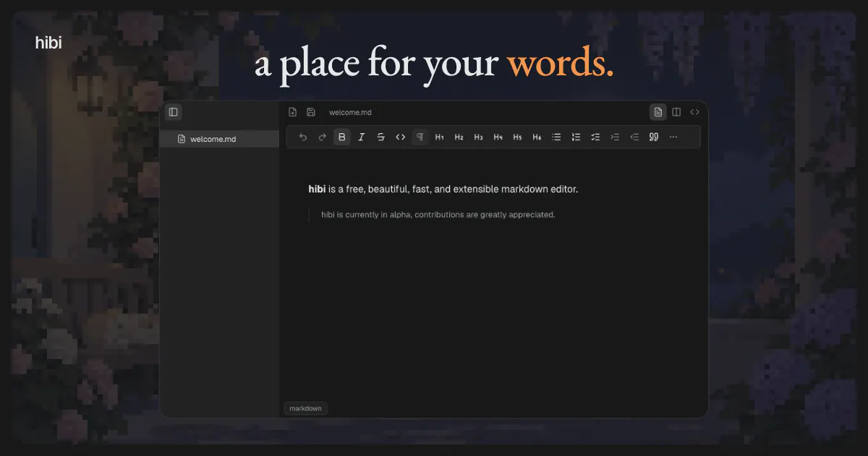
Task: Toggle strikethrough formatting
Action: (x=381, y=137)
